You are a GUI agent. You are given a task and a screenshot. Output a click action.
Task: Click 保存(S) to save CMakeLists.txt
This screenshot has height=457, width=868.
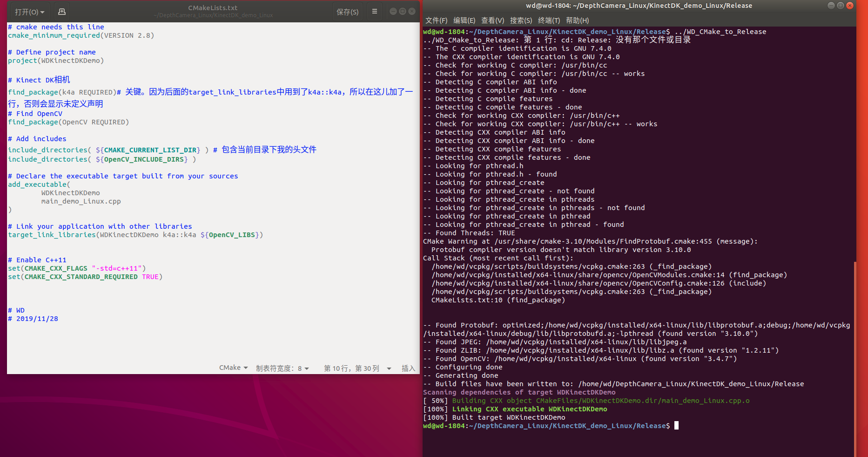(x=347, y=11)
